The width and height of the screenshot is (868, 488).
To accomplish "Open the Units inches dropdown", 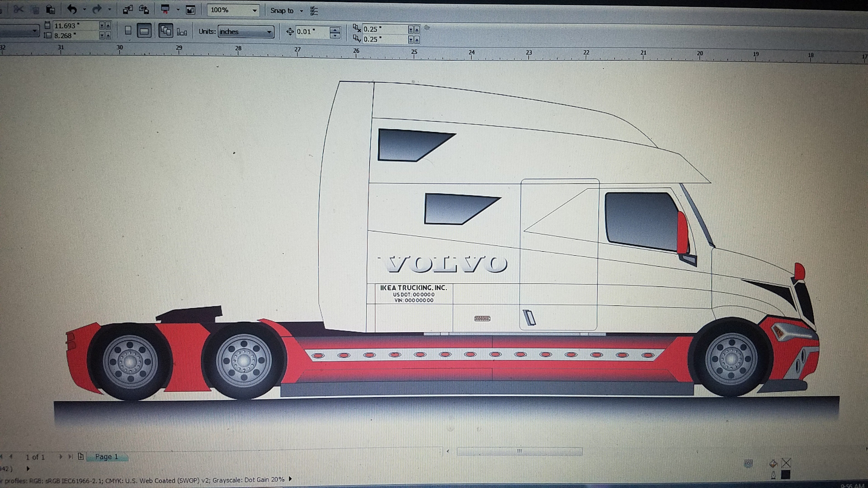I will 269,32.
